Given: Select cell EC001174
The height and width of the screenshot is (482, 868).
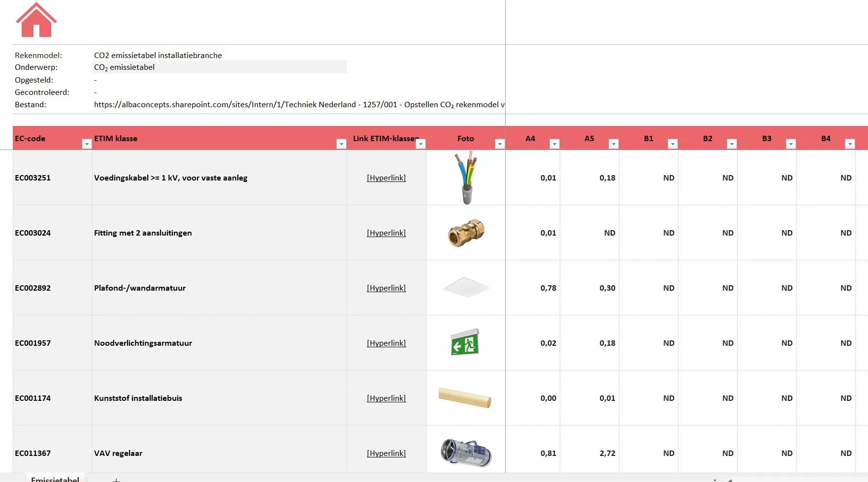Looking at the screenshot, I should (52, 398).
